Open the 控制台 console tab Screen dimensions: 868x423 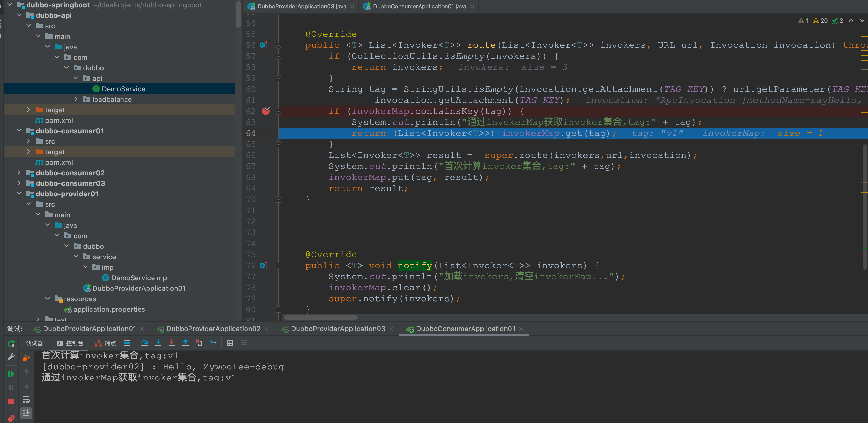70,343
